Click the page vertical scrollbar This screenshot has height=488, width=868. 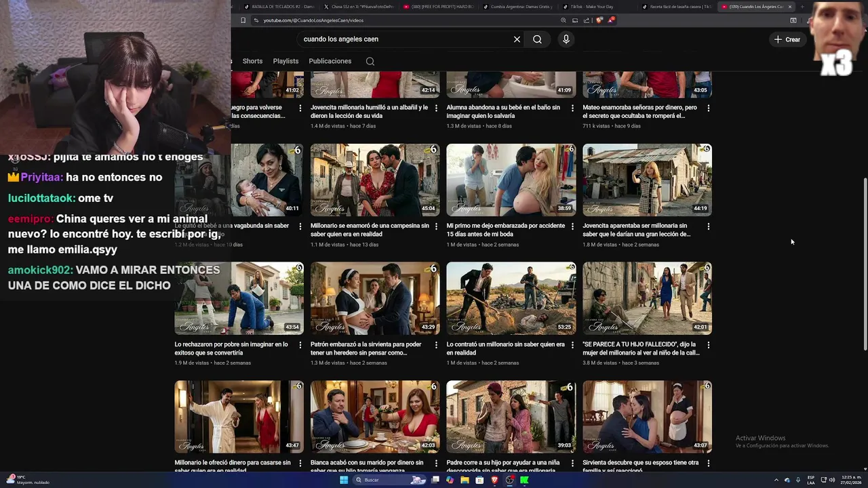tap(865, 264)
